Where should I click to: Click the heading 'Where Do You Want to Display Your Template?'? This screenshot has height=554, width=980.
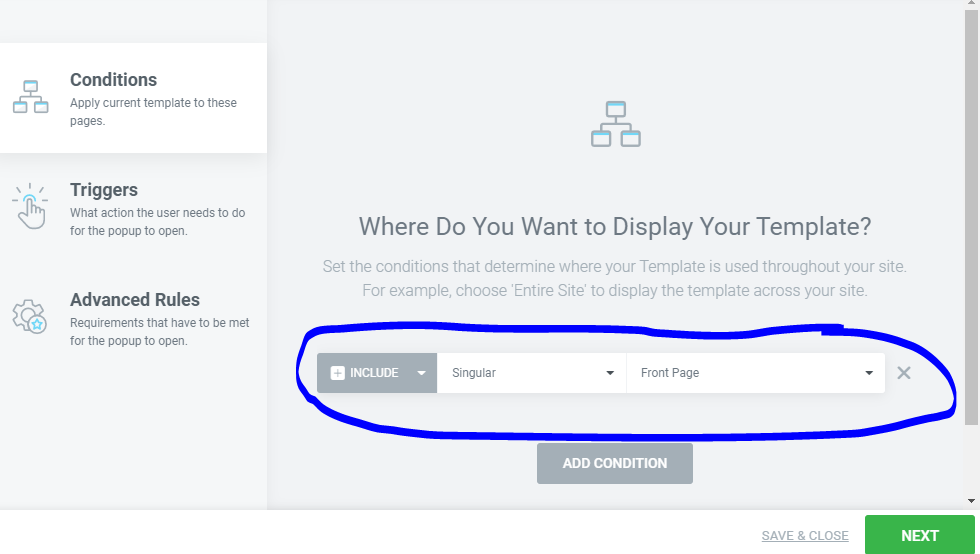[x=615, y=226]
